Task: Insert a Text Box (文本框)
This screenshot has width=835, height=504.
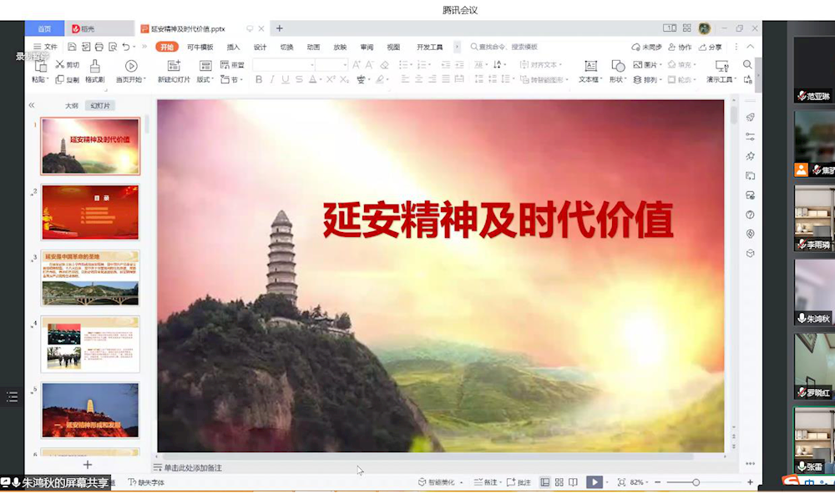Action: click(590, 71)
